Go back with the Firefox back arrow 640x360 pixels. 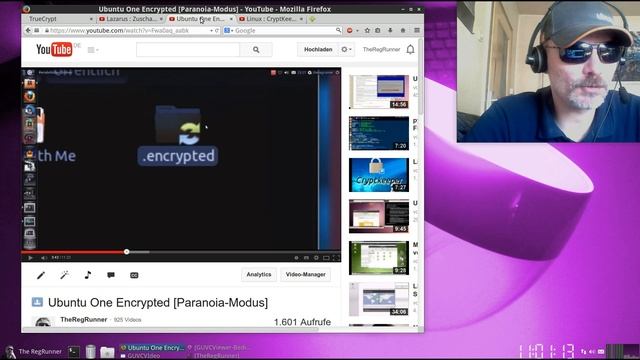pos(28,30)
